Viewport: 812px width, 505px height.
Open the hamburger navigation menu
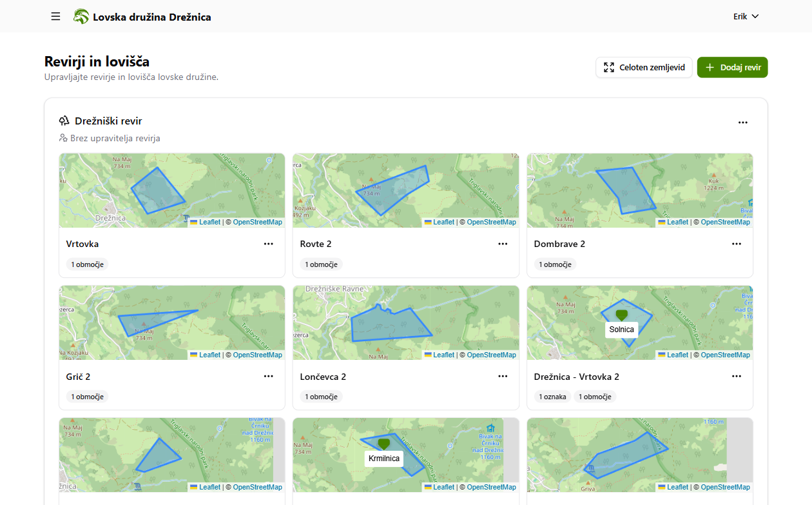point(55,16)
